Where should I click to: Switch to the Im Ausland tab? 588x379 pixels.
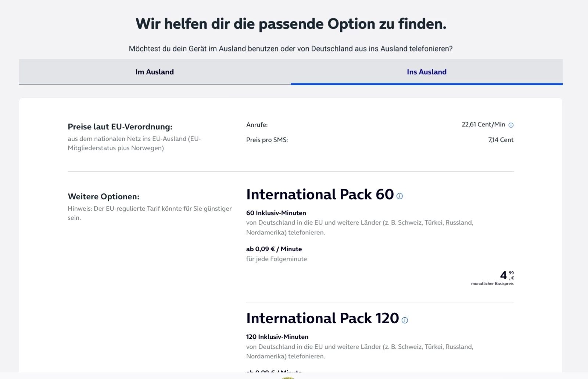(155, 72)
